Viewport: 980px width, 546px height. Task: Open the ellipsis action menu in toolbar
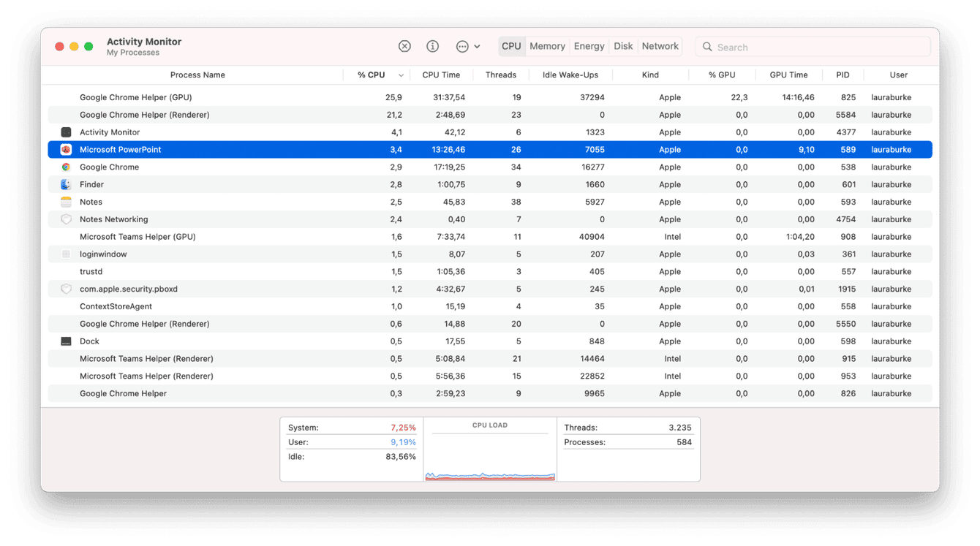tap(467, 46)
